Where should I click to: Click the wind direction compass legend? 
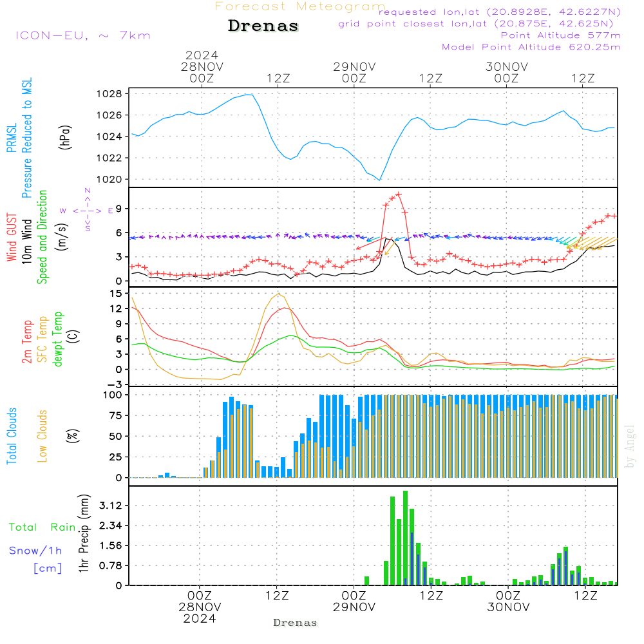tap(87, 211)
